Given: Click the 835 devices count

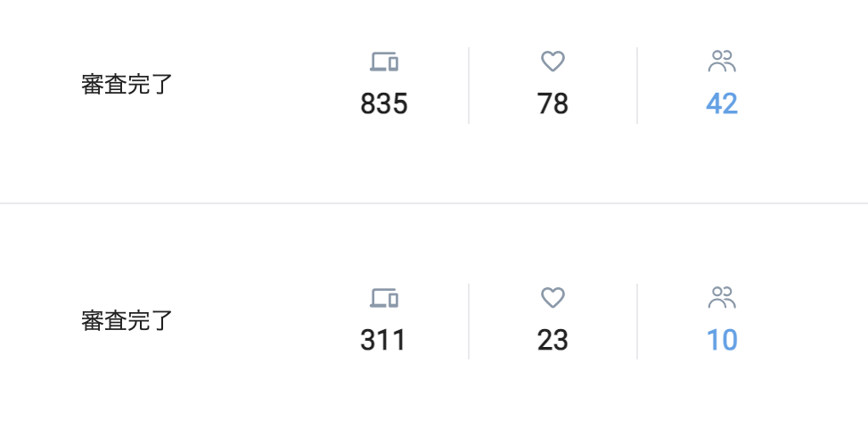Looking at the screenshot, I should (x=384, y=103).
